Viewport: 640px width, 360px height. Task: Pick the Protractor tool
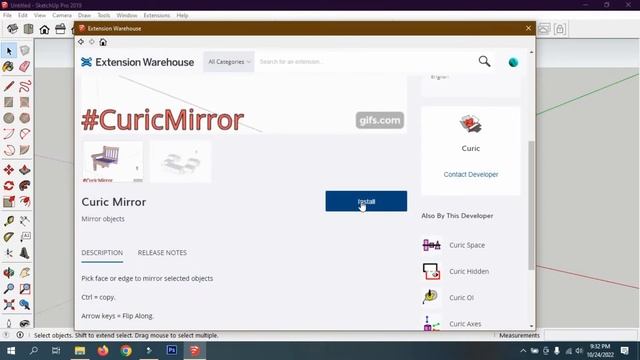[9, 237]
